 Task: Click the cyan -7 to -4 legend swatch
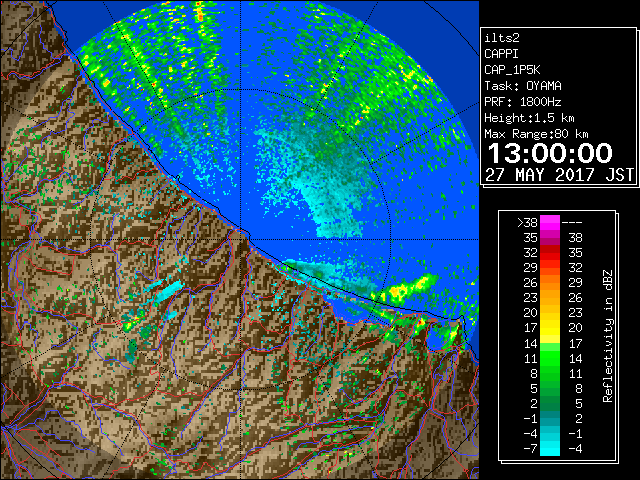[x=550, y=448]
